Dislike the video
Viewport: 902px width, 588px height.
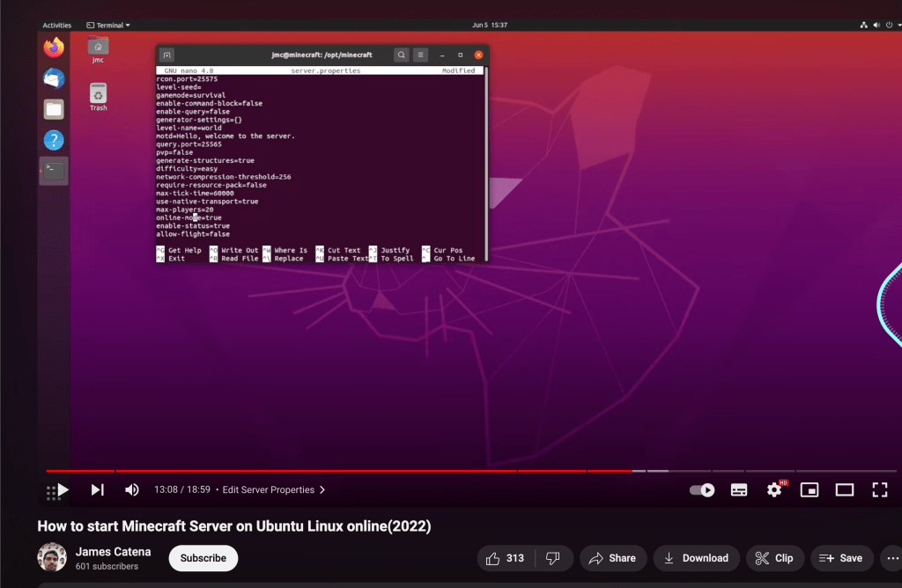553,558
